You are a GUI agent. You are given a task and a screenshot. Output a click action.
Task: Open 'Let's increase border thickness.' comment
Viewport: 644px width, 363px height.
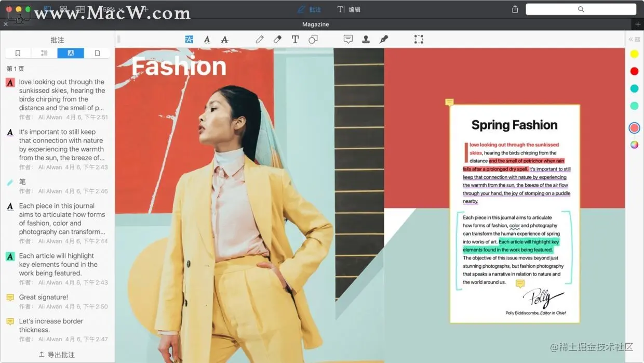[x=57, y=330]
